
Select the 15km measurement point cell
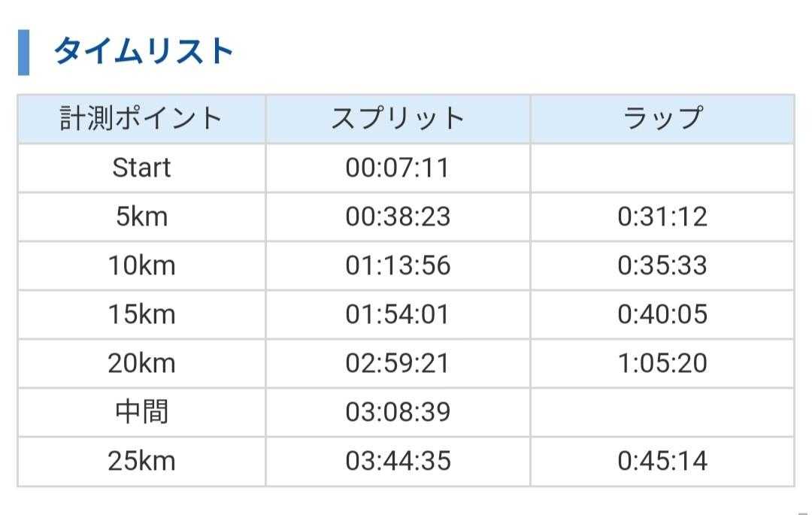tap(141, 314)
